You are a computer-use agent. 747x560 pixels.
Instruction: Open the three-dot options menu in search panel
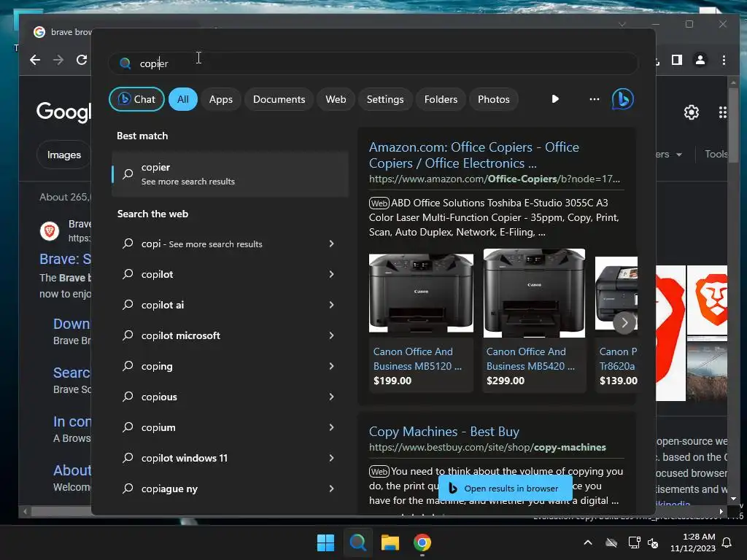point(594,99)
